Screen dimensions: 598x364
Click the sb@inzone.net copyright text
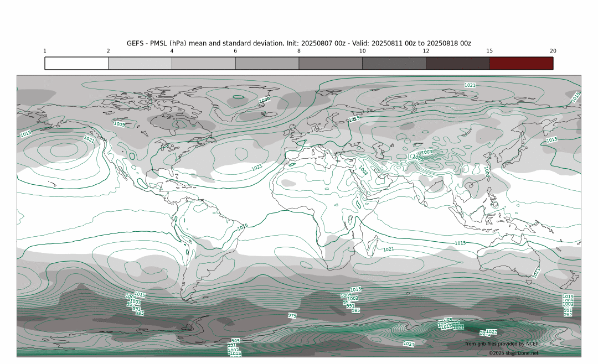[x=513, y=353]
